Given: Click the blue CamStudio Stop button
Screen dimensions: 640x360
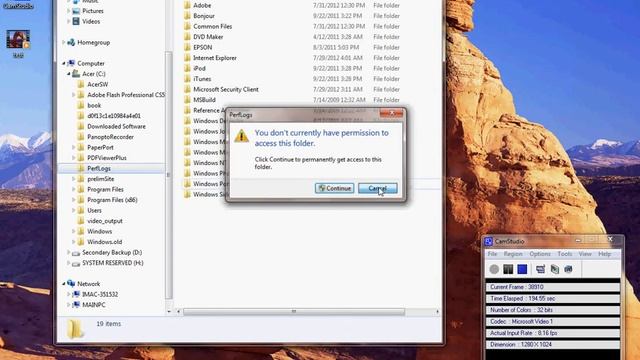Looking at the screenshot, I should click(x=522, y=269).
